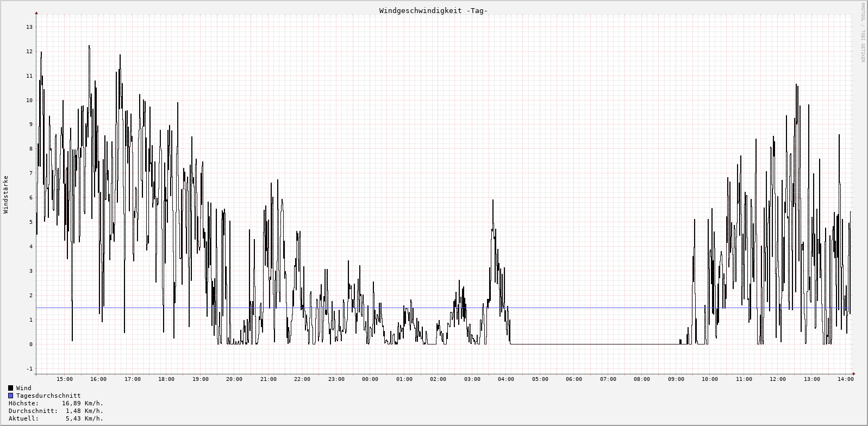868x426 pixels.
Task: Click the Höchste statistic label
Action: click(x=23, y=403)
